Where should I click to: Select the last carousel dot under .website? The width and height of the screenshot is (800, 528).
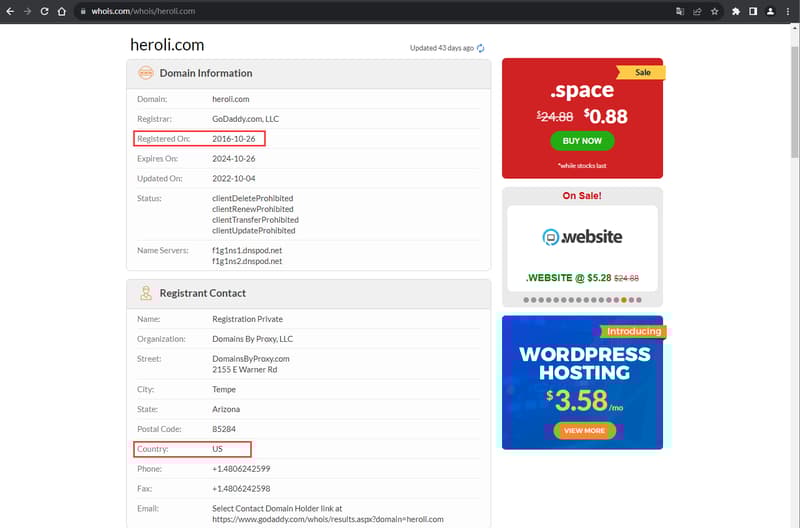click(x=639, y=300)
